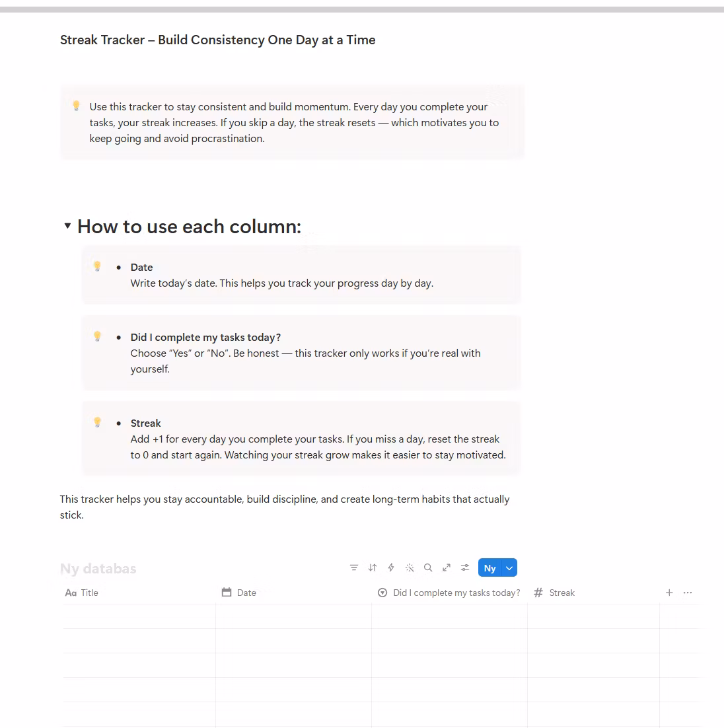Viewport: 724px width, 728px height.
Task: Click the AI sparkle wand icon
Action: click(x=410, y=567)
